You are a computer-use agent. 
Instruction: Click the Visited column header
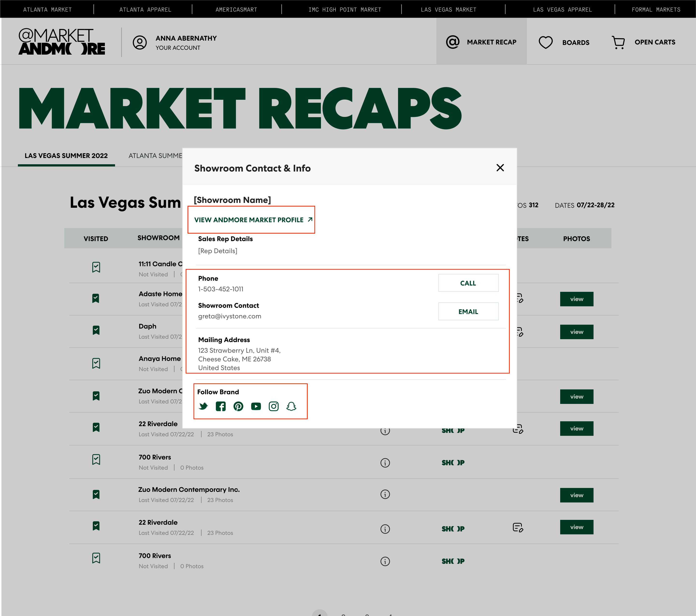[96, 239]
